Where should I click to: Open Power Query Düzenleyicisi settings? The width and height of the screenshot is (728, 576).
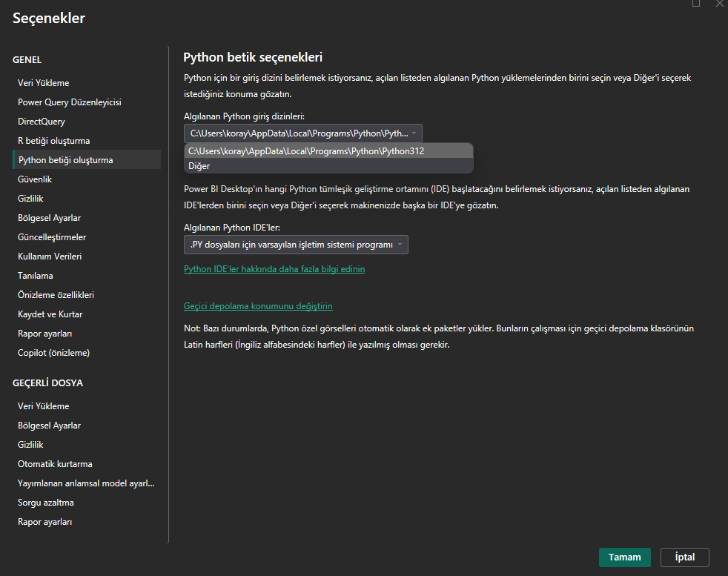pos(69,102)
